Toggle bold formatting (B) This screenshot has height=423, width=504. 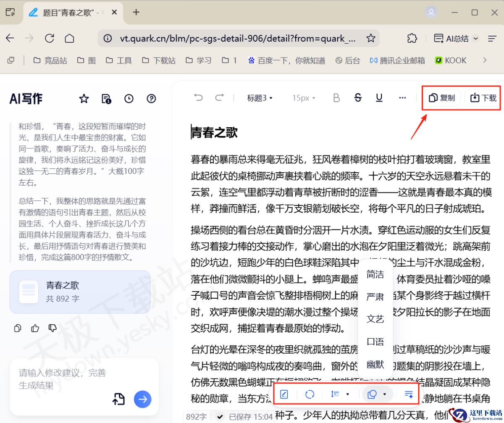point(336,98)
